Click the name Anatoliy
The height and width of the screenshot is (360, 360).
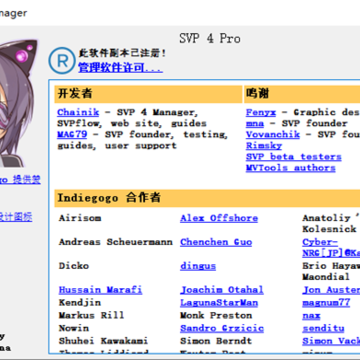click(326, 218)
